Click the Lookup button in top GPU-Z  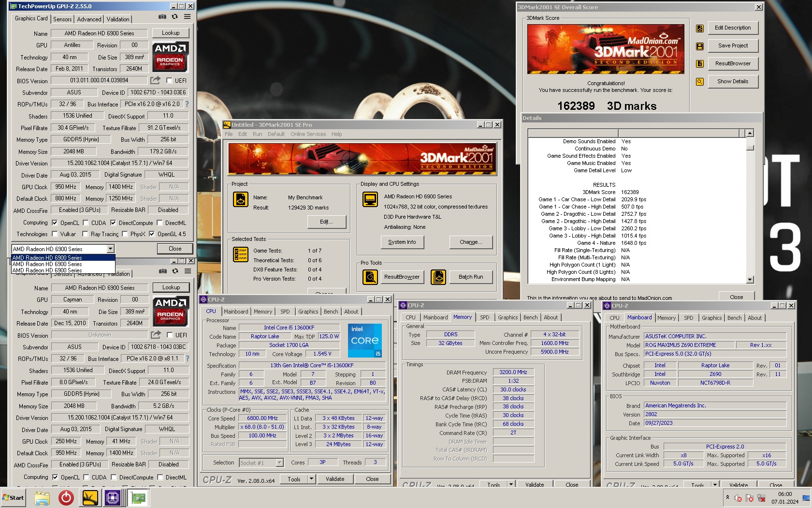171,33
